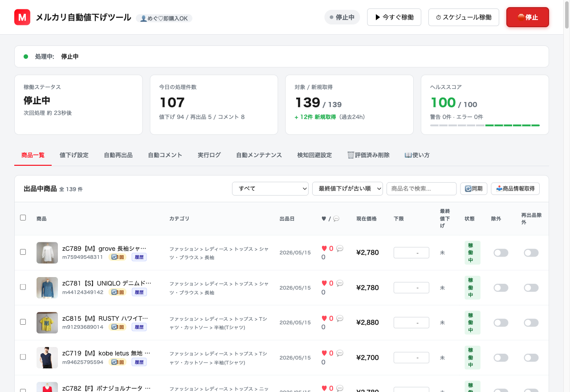Click the user badge めぐ♡即購入OK
Image resolution: width=570 pixels, height=392 pixels.
point(164,18)
